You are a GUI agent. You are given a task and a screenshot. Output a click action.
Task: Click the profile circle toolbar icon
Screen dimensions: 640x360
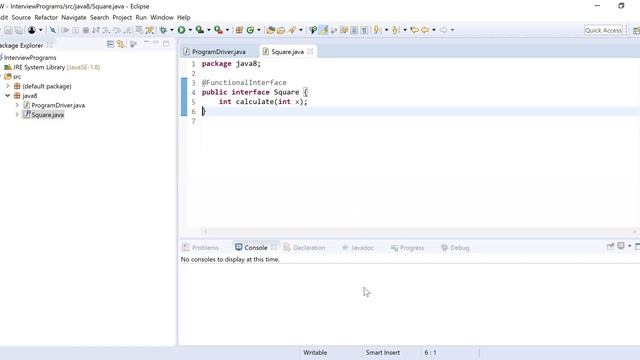point(32,30)
